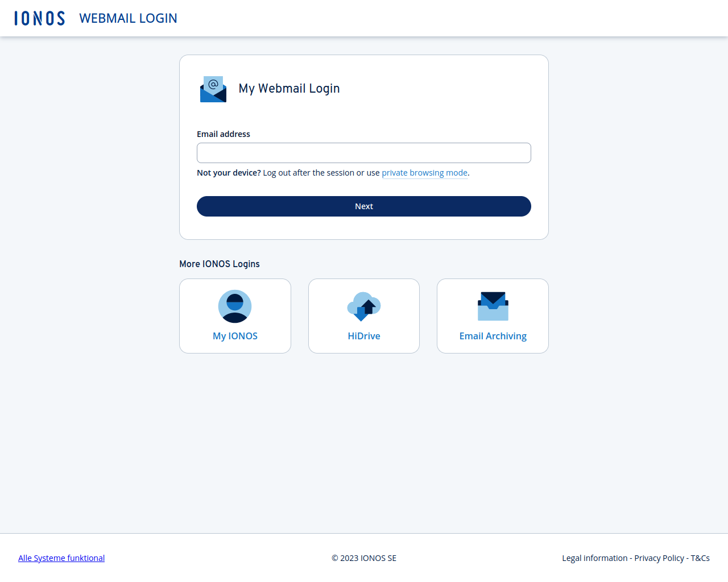Click the HiDrive cloud icon

364,306
